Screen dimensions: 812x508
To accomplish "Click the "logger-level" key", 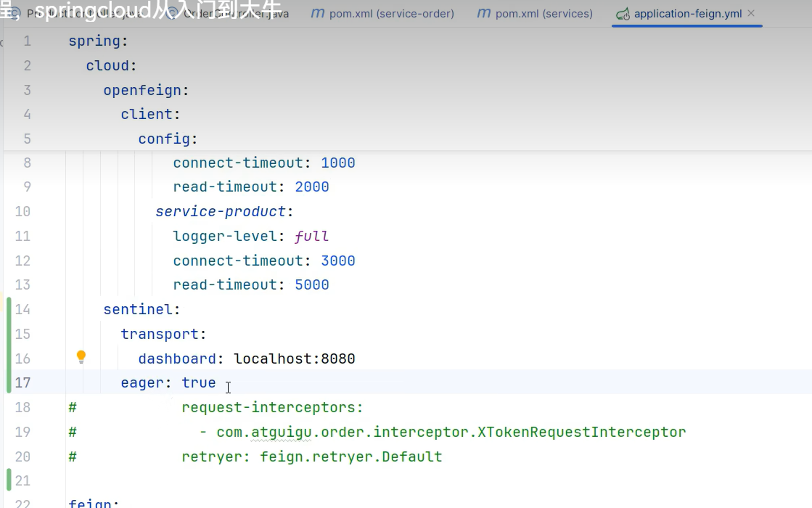I will (x=225, y=236).
